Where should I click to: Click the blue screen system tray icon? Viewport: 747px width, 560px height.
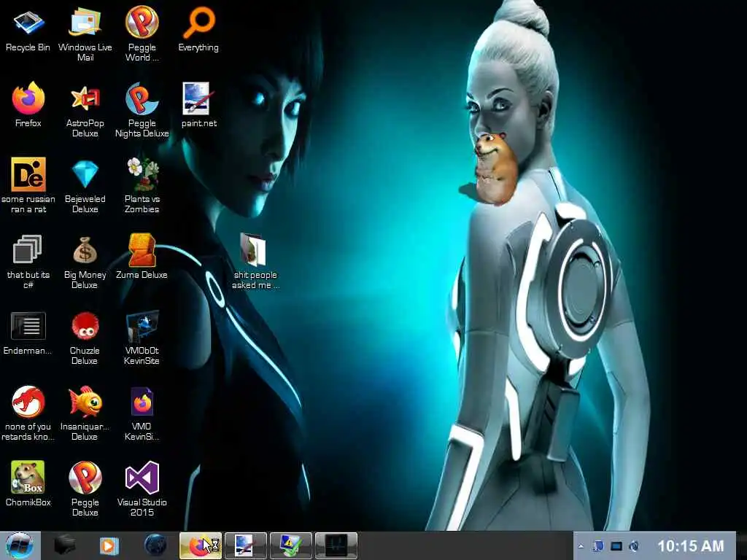616,545
